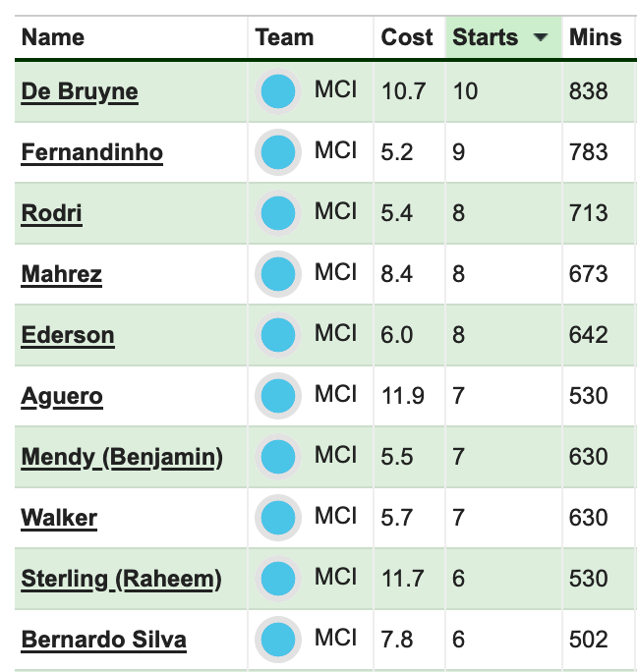
Task: Sort by the Mins column header
Action: coord(596,37)
